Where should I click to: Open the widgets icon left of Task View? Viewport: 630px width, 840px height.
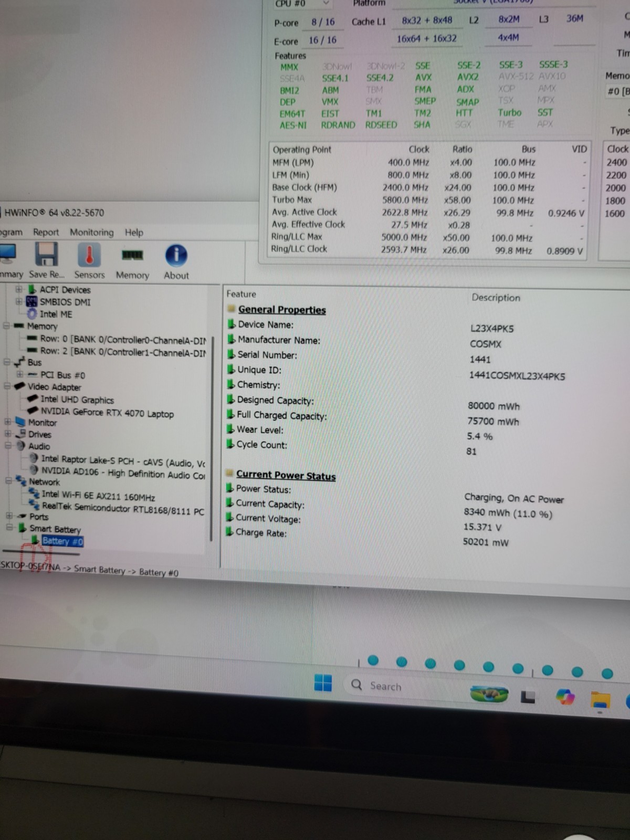click(489, 694)
